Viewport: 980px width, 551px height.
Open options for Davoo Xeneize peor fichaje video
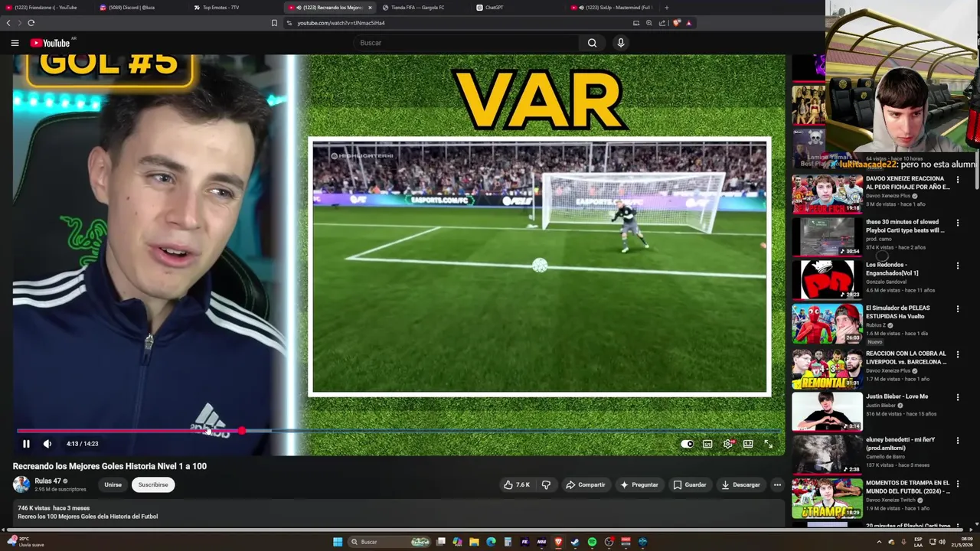[958, 180]
